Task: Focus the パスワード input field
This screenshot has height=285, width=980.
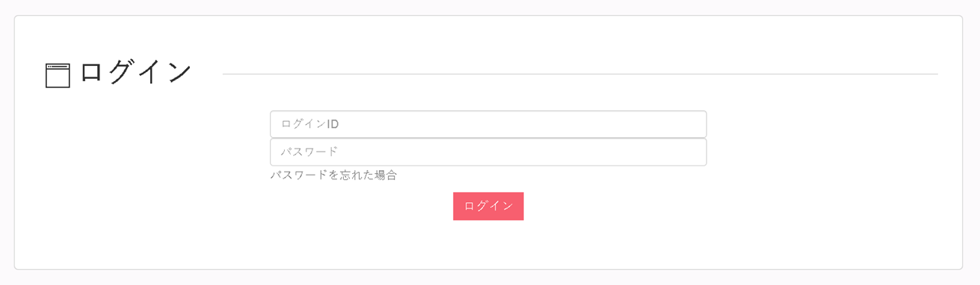Action: (x=488, y=152)
